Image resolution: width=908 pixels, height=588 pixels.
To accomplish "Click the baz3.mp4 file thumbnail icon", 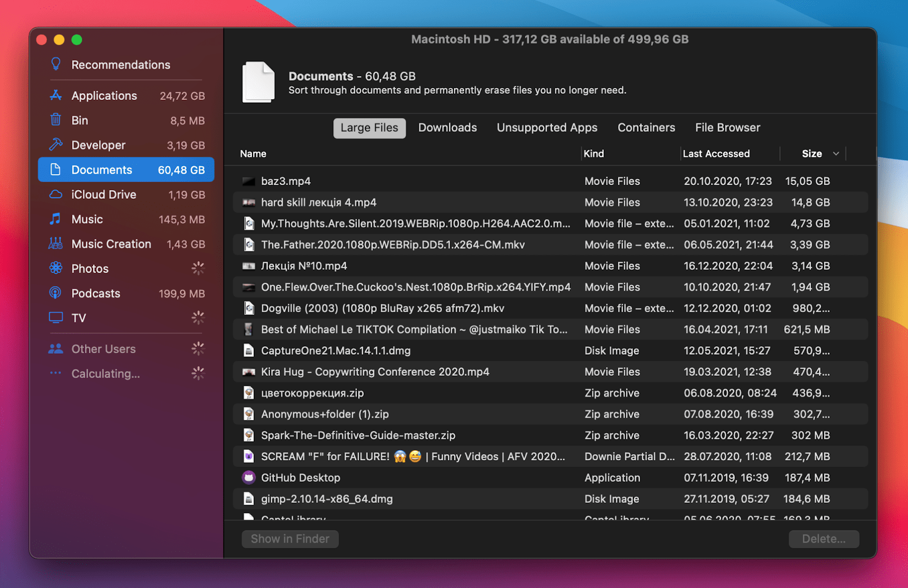I will coord(249,181).
